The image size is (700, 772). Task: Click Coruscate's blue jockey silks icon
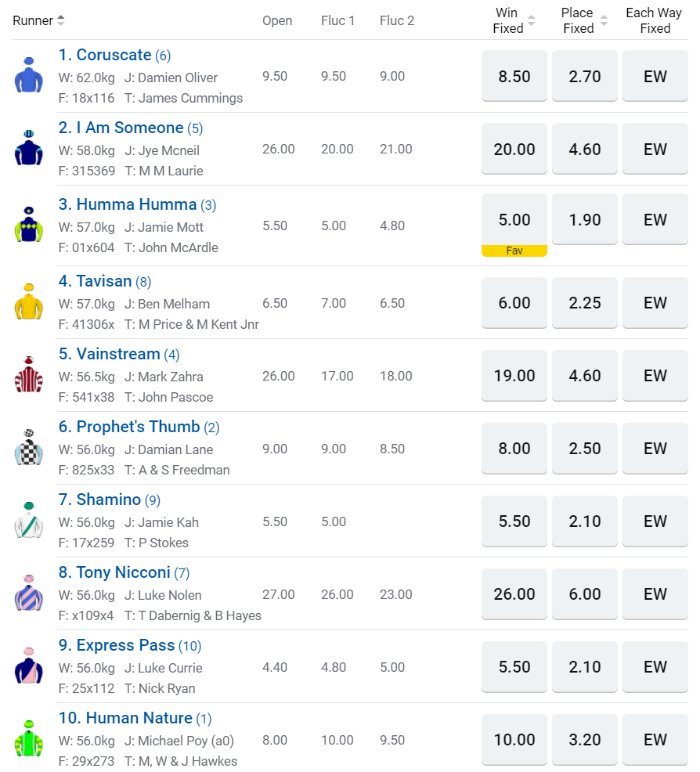29,75
